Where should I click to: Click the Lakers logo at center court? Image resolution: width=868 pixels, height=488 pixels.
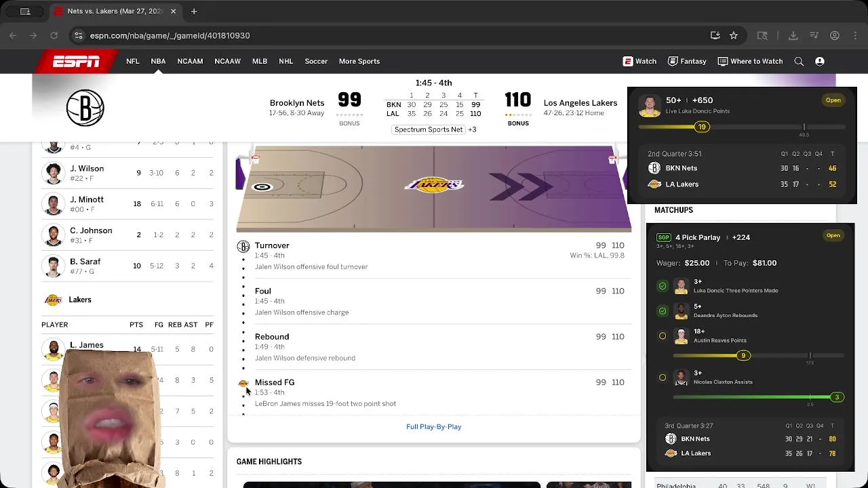coord(434,184)
